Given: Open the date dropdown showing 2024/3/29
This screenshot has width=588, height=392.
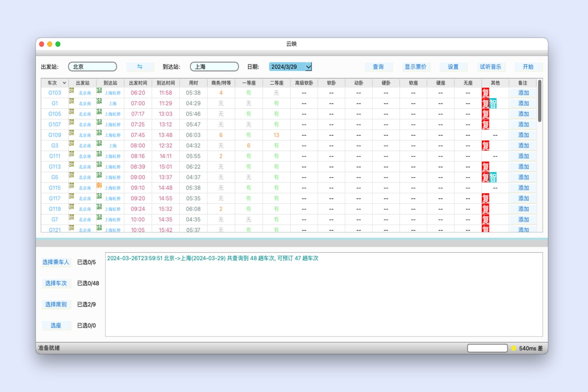Looking at the screenshot, I should 308,67.
